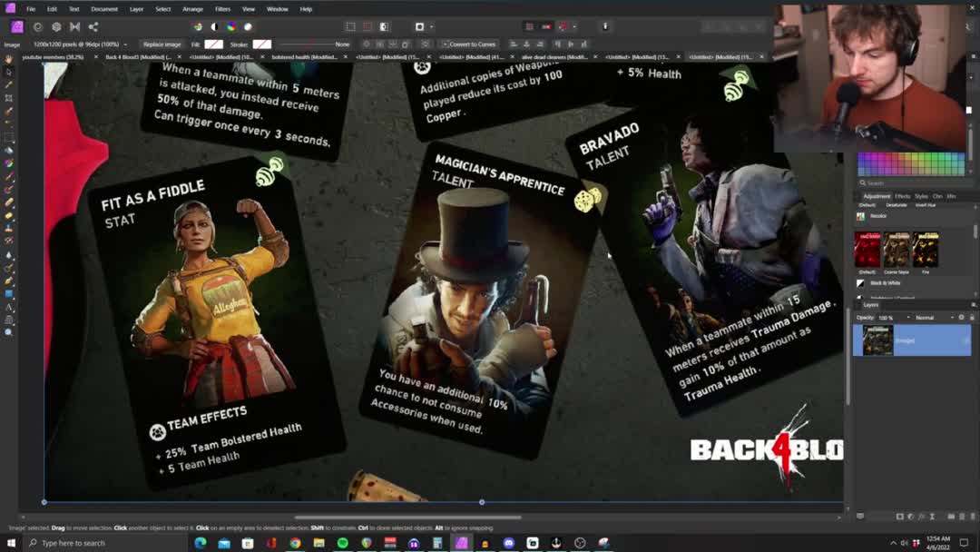The width and height of the screenshot is (980, 552).
Task: Select the Artistic Text tool
Action: [x=9, y=308]
